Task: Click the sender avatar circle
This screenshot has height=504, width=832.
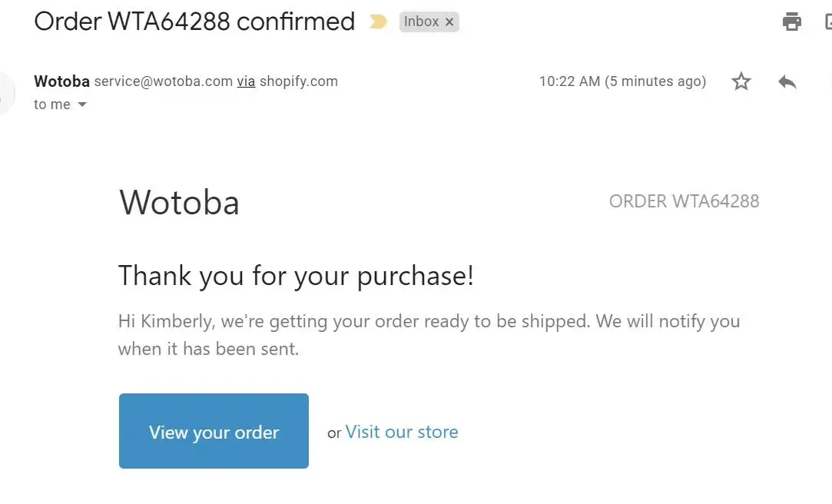Action: (5, 92)
